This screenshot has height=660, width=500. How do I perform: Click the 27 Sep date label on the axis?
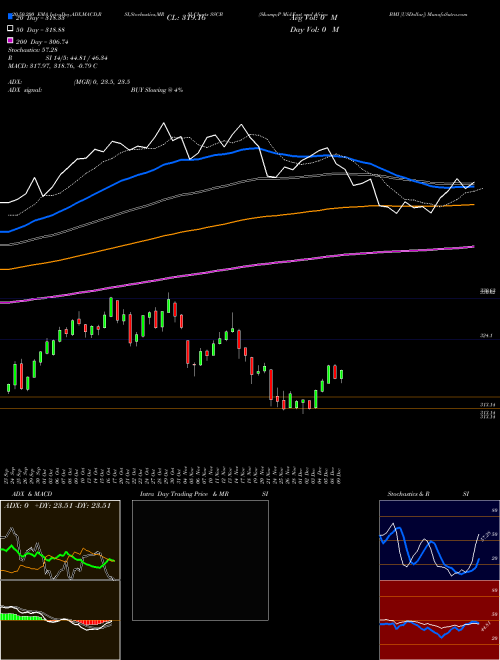pos(6,474)
